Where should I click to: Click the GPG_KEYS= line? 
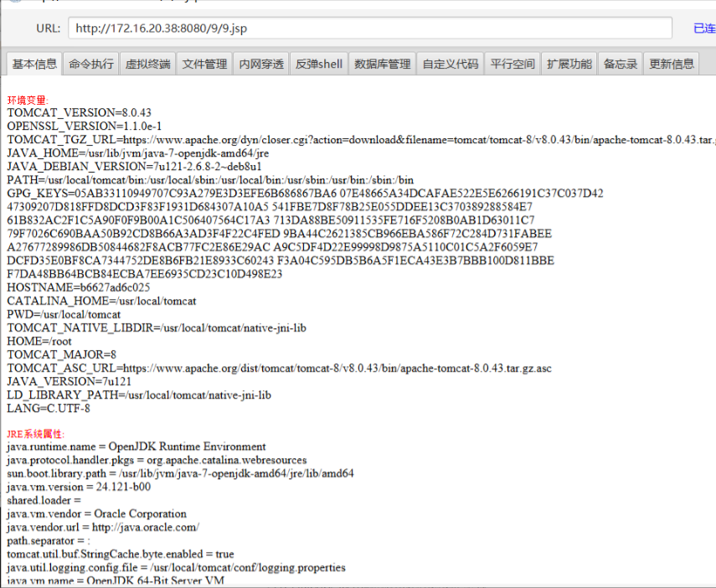[305, 193]
